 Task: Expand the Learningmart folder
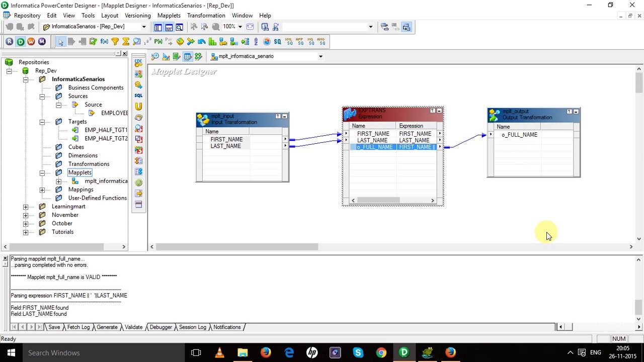pyautogui.click(x=26, y=207)
